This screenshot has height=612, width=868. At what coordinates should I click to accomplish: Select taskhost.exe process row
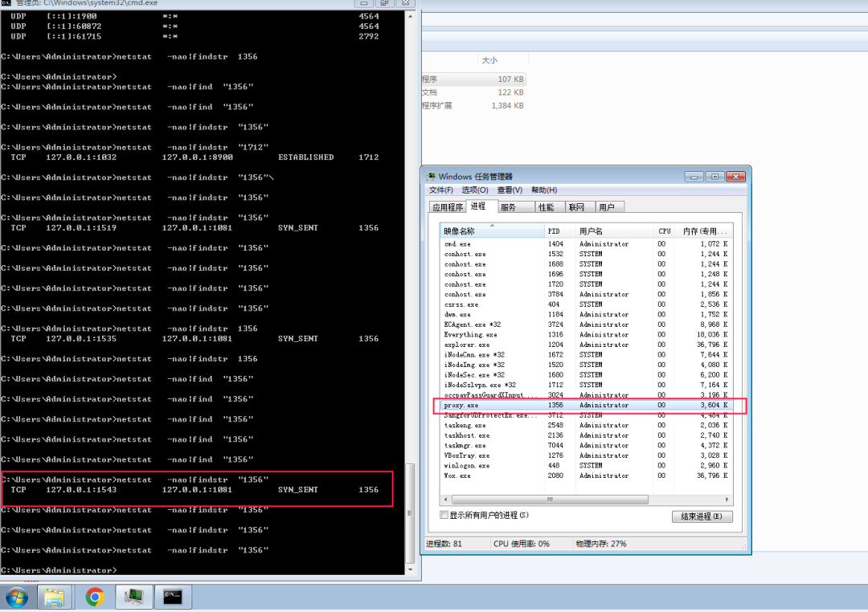[587, 435]
